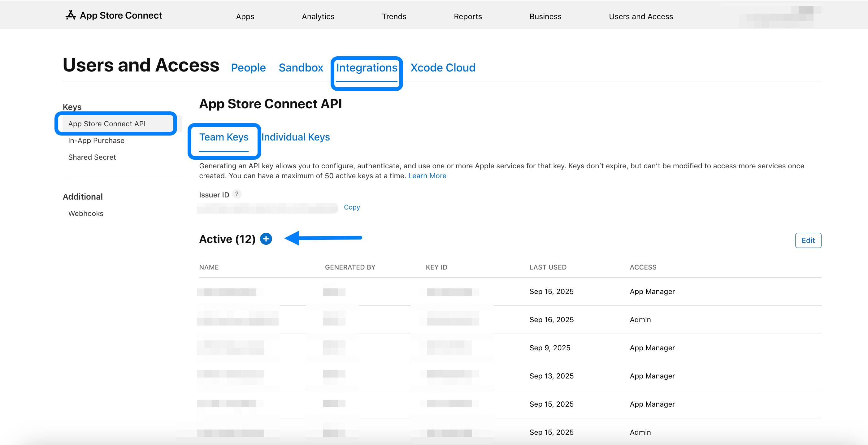
Task: Open Shared Secret in sidebar
Action: [x=92, y=157]
